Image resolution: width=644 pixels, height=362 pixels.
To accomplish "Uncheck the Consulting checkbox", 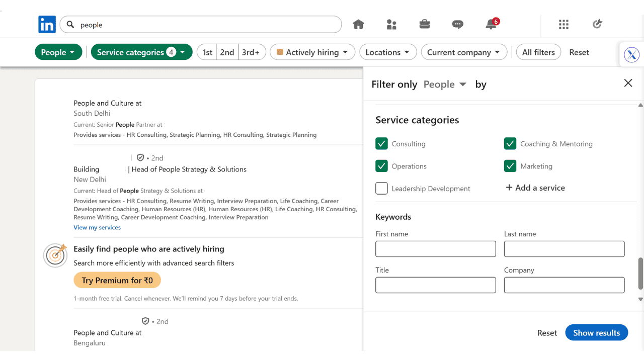I will [382, 144].
